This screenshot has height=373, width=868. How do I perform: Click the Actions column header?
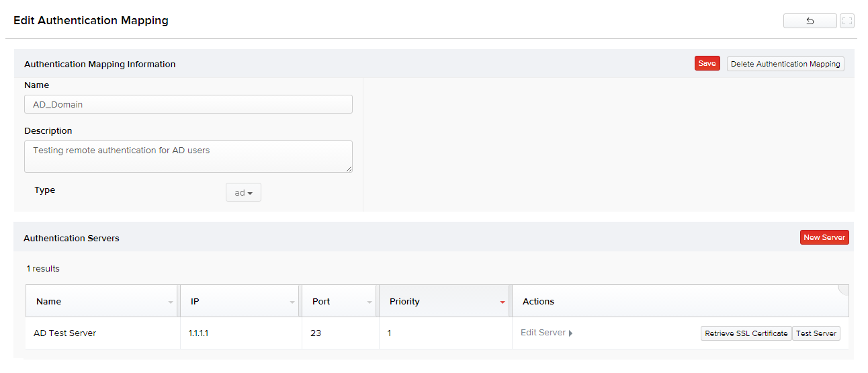[x=538, y=302]
